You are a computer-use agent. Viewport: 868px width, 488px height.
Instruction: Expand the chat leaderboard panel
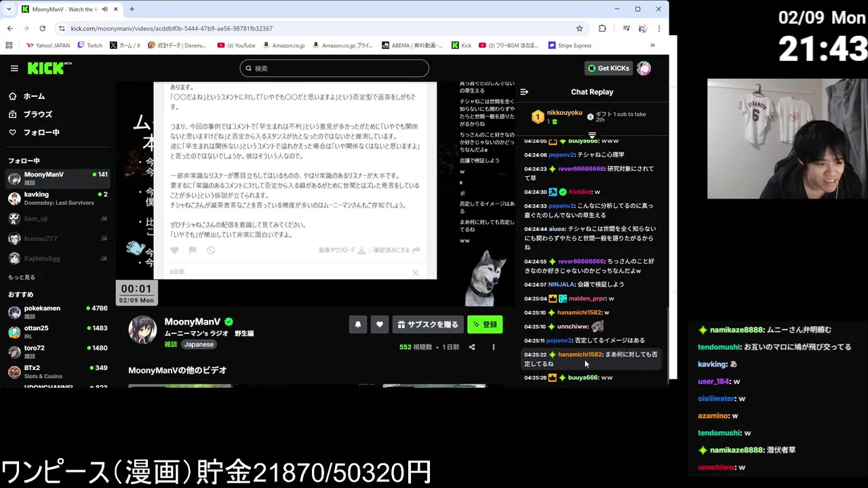tap(592, 136)
